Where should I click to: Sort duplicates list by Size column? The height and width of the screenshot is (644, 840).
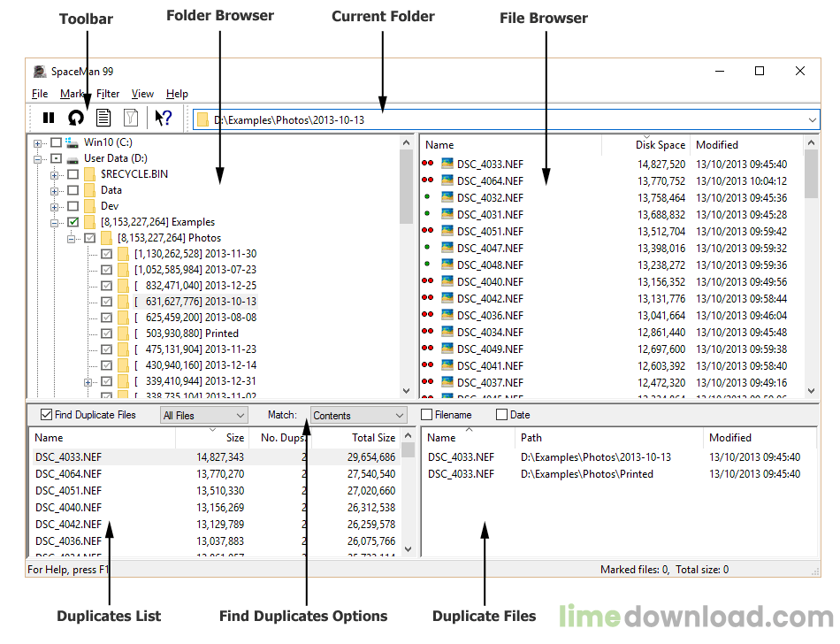point(212,438)
